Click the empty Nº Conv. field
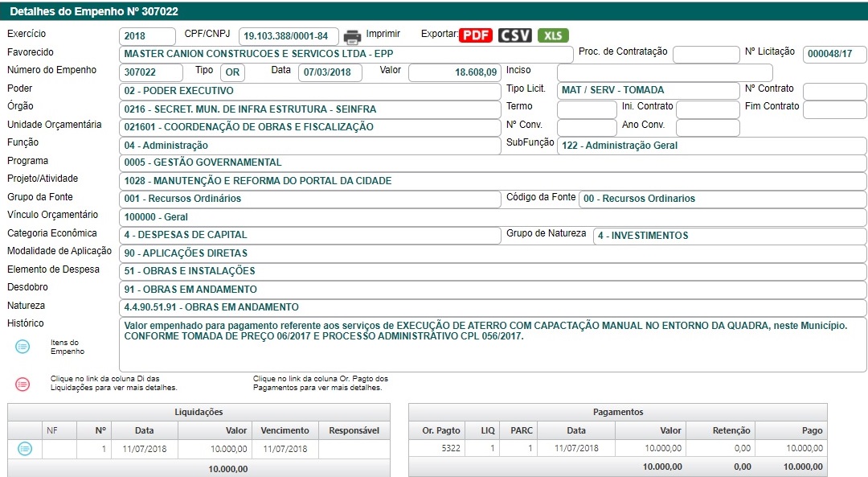The height and width of the screenshot is (477, 868). 587,127
